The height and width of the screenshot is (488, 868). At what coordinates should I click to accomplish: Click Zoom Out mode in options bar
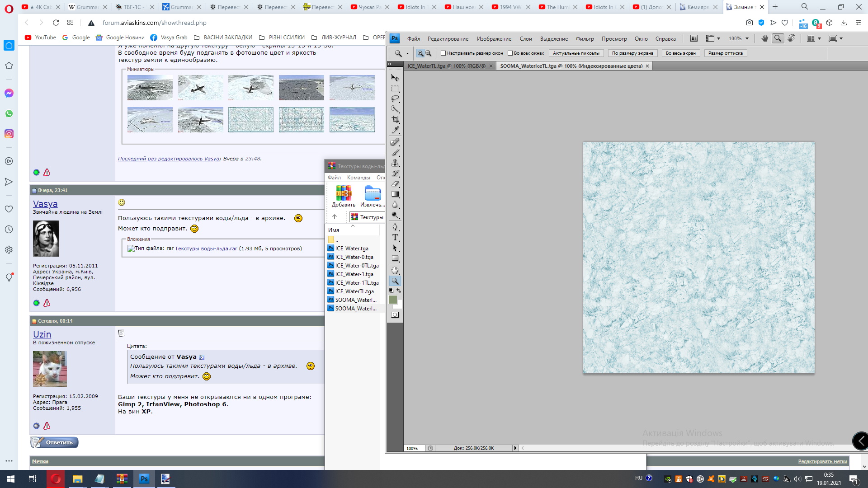pyautogui.click(x=428, y=53)
